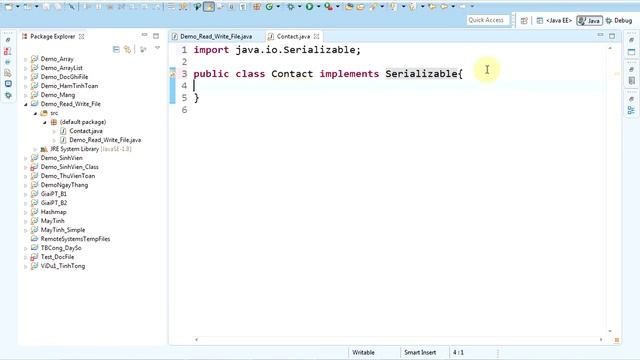Viewport: 640px width, 360px height.
Task: Select the Package Explorer view tab
Action: coord(53,36)
